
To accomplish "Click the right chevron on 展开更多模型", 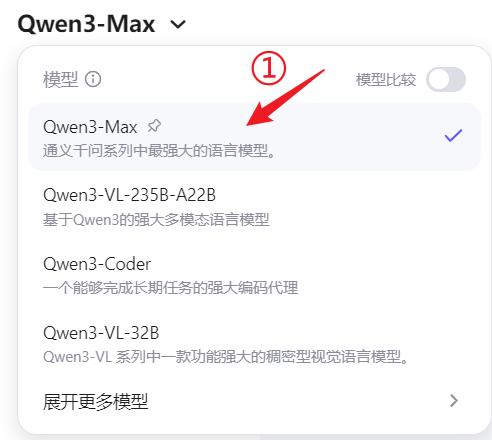I will tap(454, 401).
